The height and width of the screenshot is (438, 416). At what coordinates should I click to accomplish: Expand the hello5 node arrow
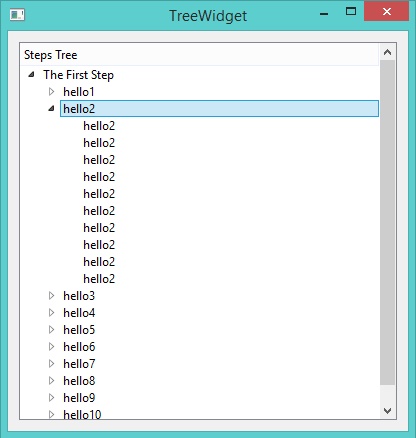coord(51,330)
